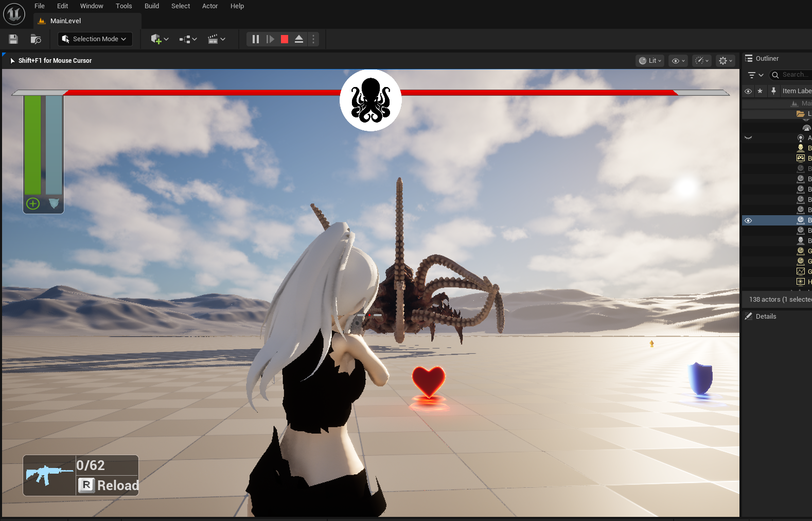Open the Blueprints dropdown

(x=188, y=39)
